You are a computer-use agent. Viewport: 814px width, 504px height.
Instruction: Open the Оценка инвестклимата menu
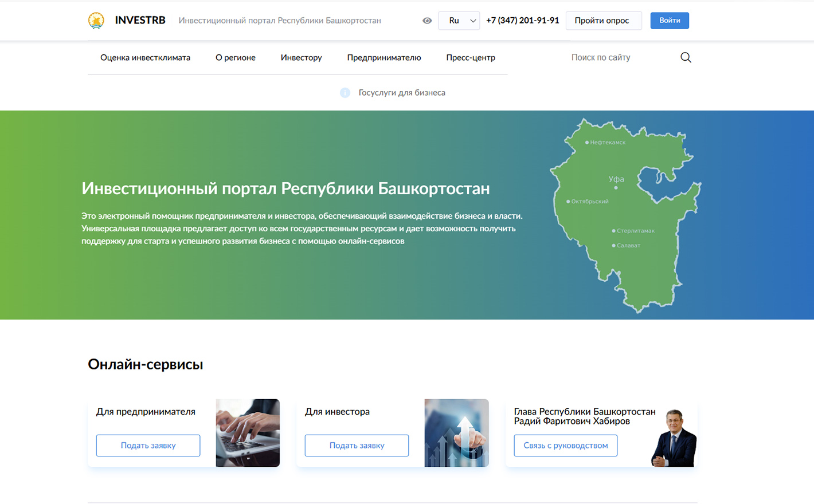point(145,57)
